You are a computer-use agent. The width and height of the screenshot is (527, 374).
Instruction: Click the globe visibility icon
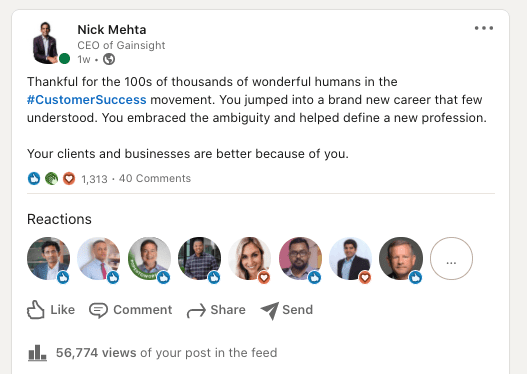[x=109, y=59]
